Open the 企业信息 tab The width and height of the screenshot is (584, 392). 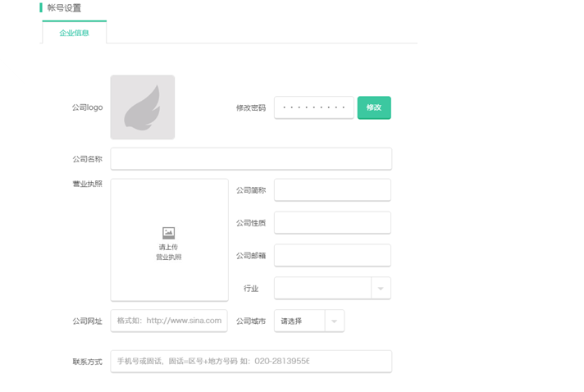pos(74,33)
